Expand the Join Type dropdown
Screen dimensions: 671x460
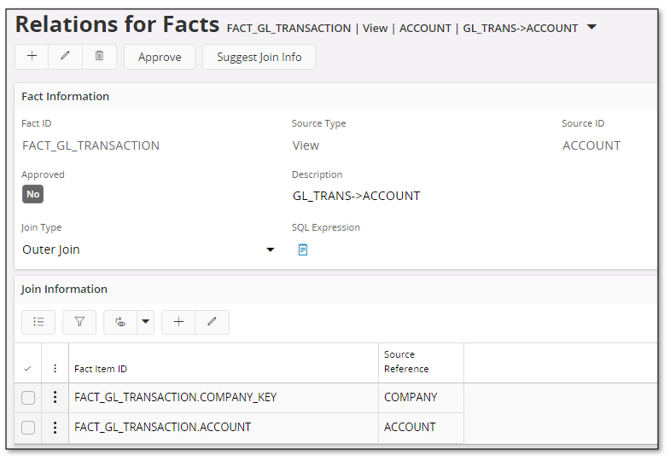pyautogui.click(x=270, y=250)
